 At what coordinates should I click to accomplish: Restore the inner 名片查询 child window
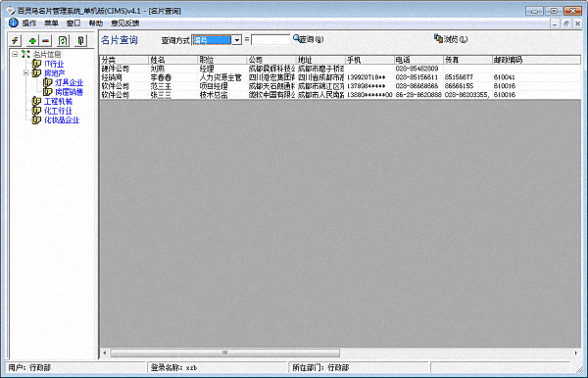pyautogui.click(x=566, y=24)
